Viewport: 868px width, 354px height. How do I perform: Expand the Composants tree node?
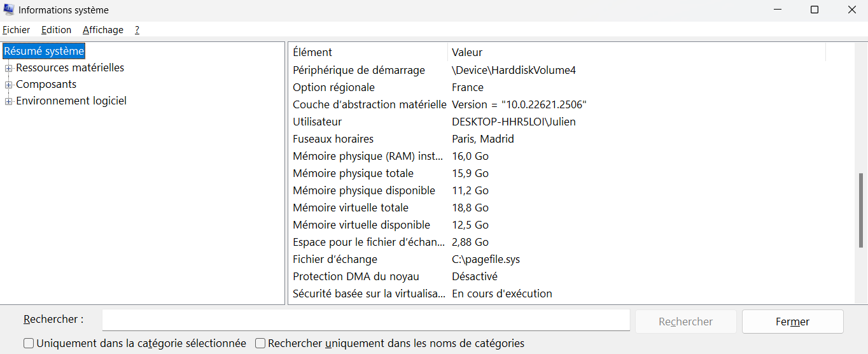tap(8, 85)
